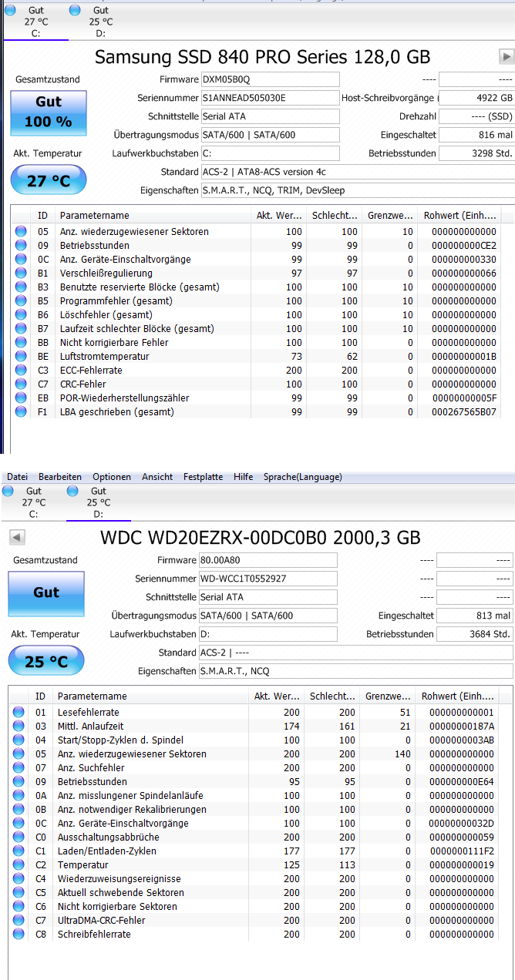Image resolution: width=515 pixels, height=980 pixels.
Task: Select drive D: tab in the upper window
Action: pos(100,22)
